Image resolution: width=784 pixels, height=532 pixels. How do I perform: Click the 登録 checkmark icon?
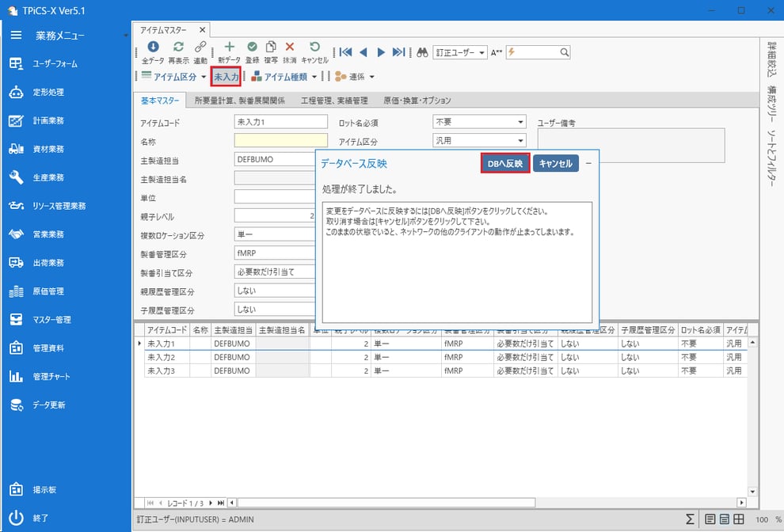[252, 48]
